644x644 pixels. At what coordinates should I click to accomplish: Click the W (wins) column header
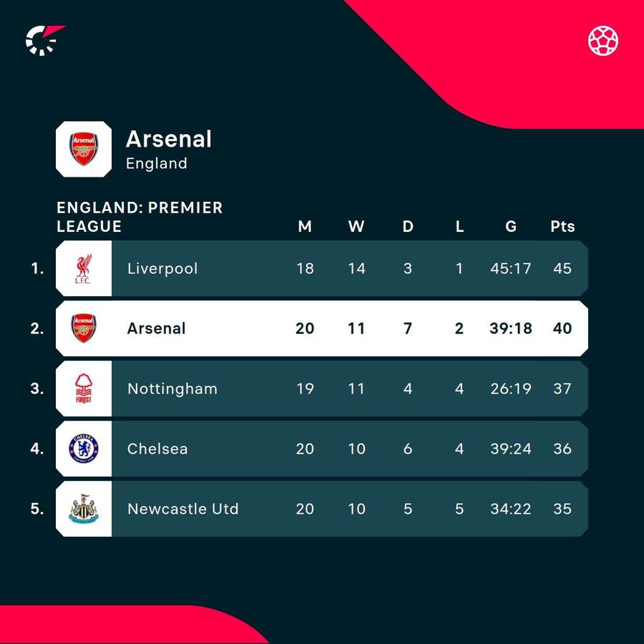[x=356, y=226]
